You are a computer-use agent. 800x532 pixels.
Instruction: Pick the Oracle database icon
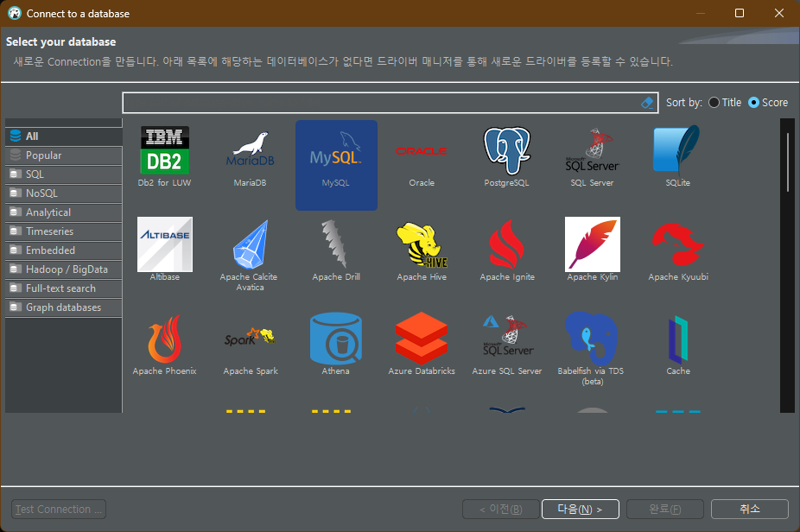pos(422,151)
